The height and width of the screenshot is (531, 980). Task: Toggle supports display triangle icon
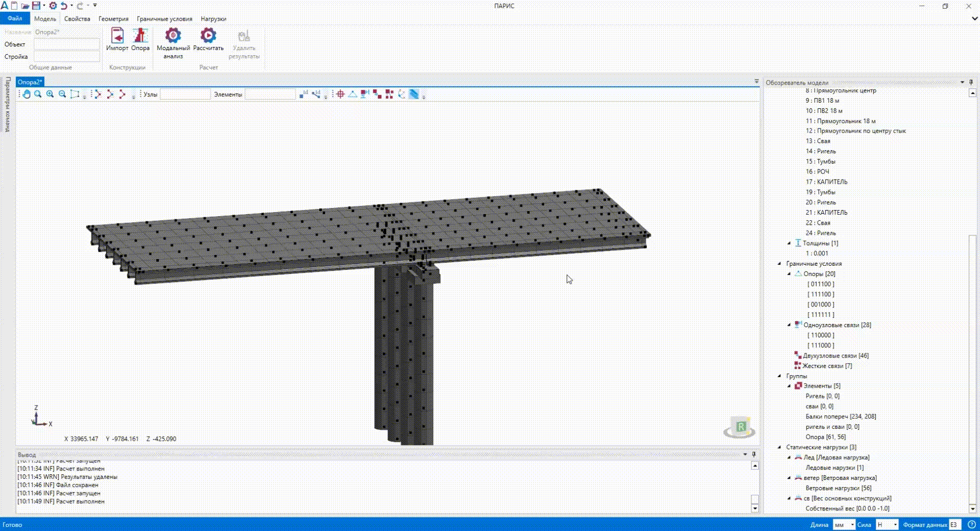tap(352, 94)
